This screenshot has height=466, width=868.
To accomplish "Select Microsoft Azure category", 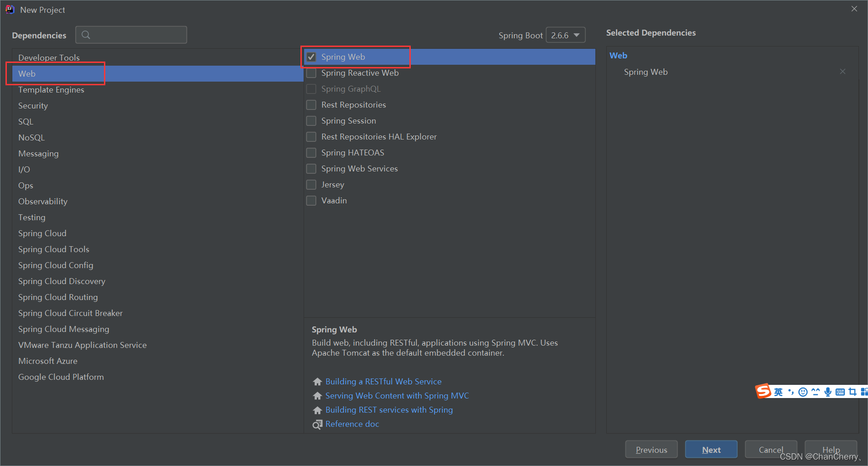I will tap(158, 361).
